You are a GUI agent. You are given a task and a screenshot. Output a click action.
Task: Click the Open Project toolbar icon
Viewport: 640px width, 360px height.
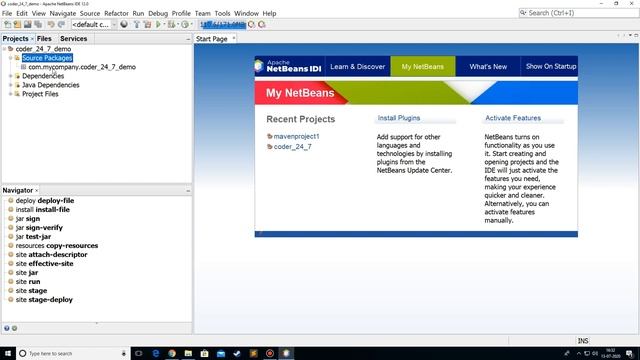[28, 24]
